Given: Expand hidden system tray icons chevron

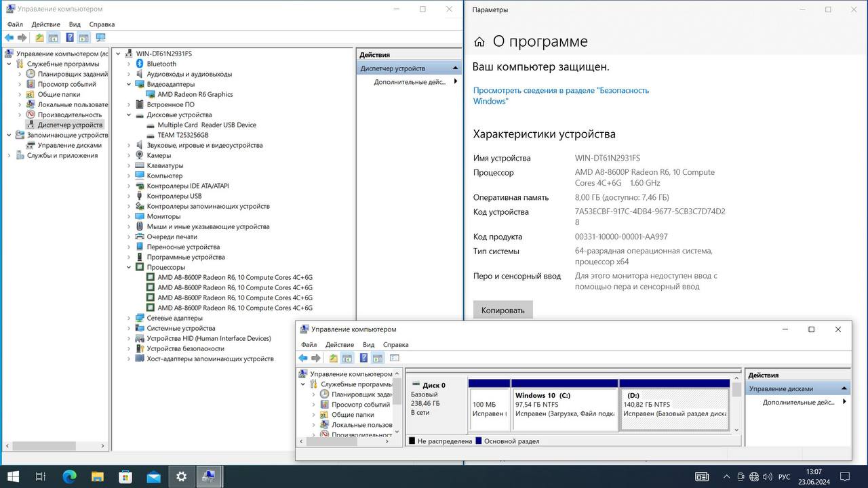Looking at the screenshot, I should 727,477.
